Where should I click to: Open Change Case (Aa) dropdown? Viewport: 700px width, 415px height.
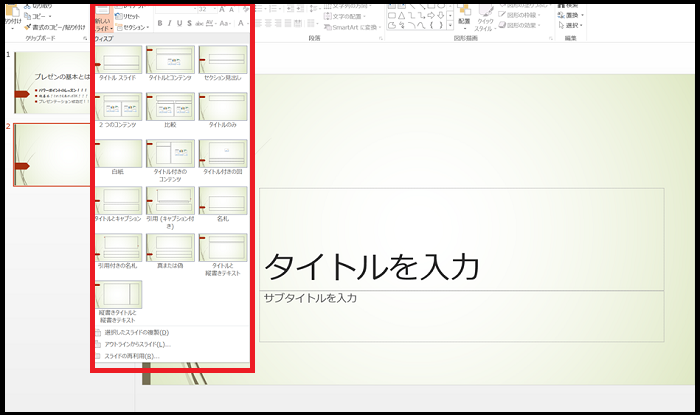(x=225, y=23)
